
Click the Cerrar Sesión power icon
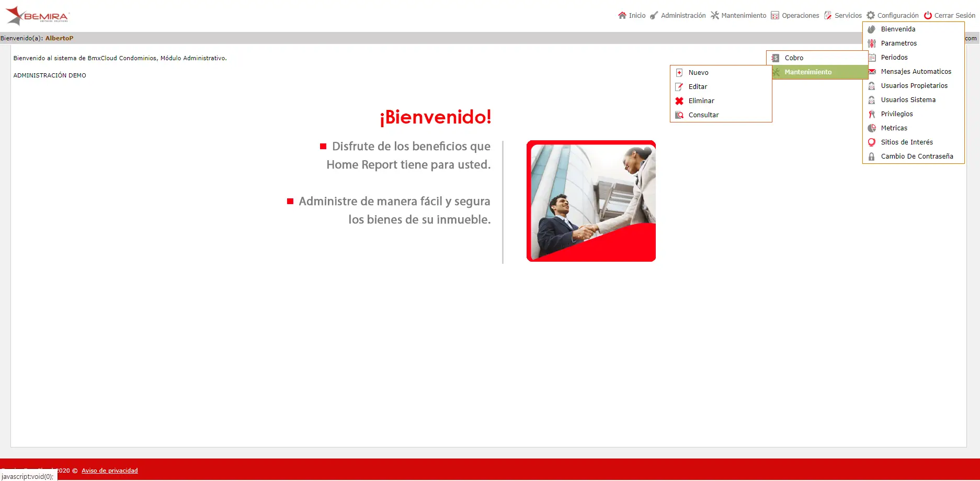(x=928, y=15)
